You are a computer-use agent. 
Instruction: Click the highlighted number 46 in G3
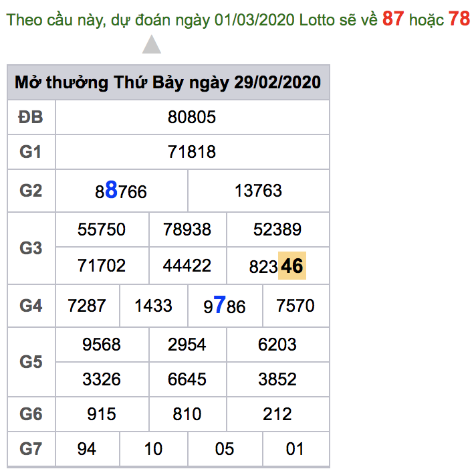pyautogui.click(x=292, y=266)
